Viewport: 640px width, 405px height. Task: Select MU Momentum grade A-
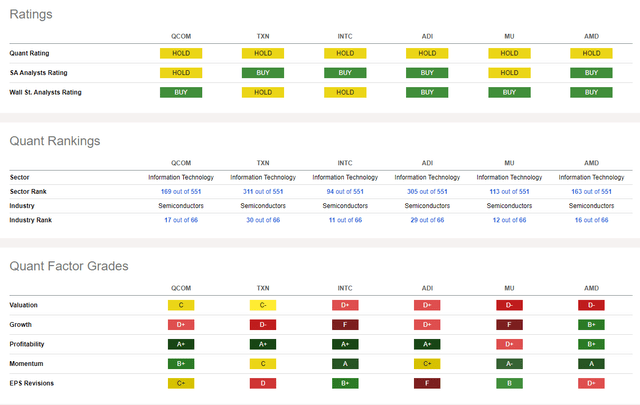click(x=509, y=364)
